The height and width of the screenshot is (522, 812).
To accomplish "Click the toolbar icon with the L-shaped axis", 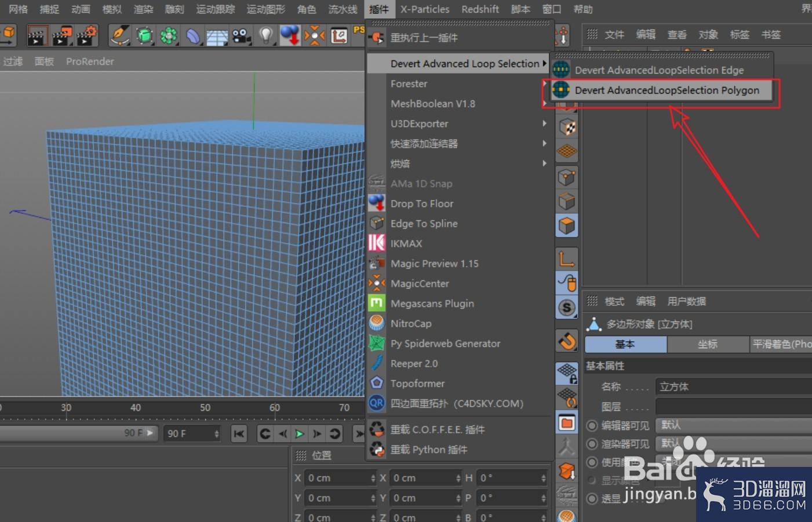I will (x=339, y=36).
